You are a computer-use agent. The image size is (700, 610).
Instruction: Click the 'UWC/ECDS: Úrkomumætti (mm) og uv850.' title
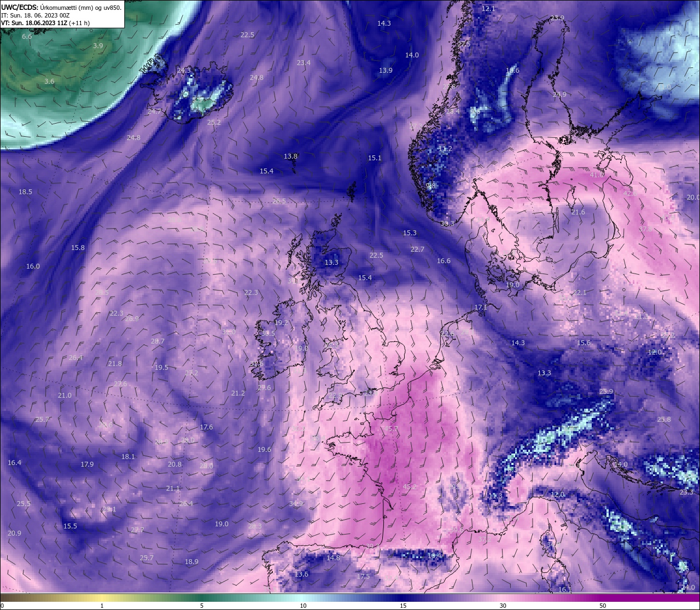(61, 7)
